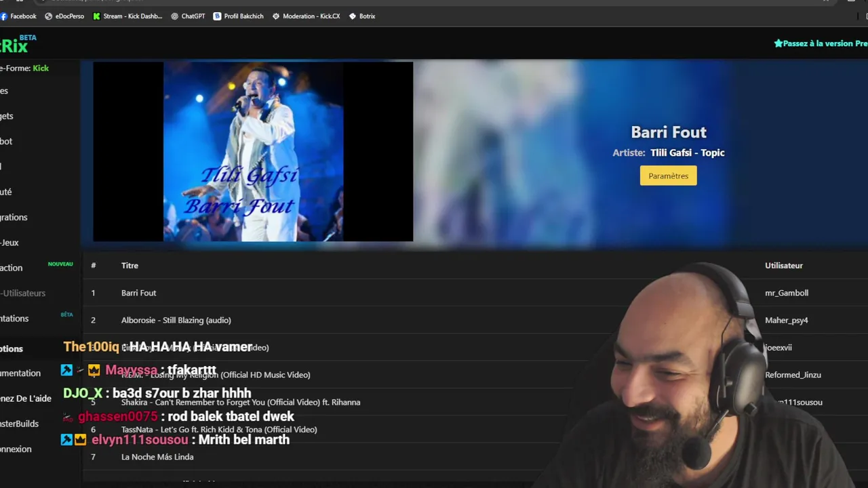Open the Stream - Kick Dashboard bookmark
The image size is (868, 488).
tap(127, 16)
